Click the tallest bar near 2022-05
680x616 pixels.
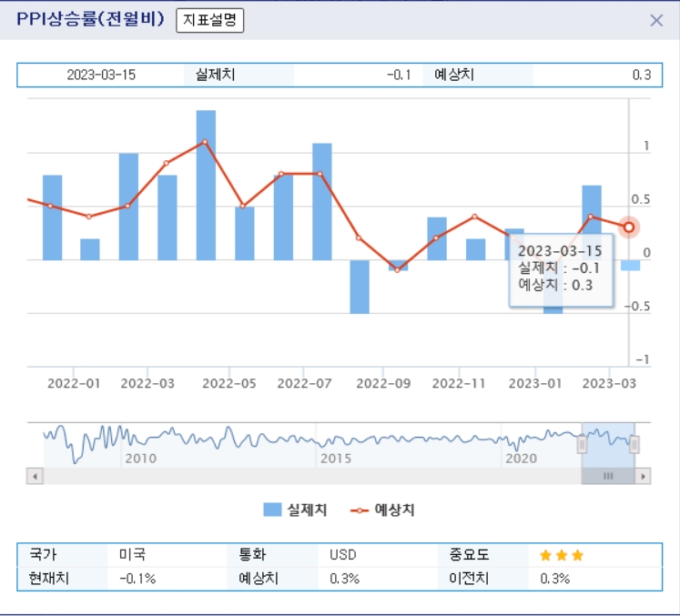(206, 185)
